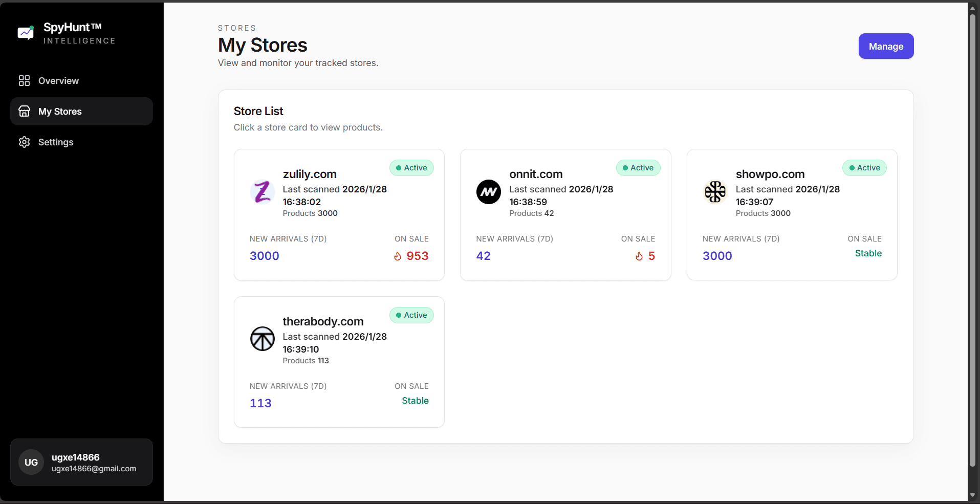Click the UG user avatar

point(31,462)
